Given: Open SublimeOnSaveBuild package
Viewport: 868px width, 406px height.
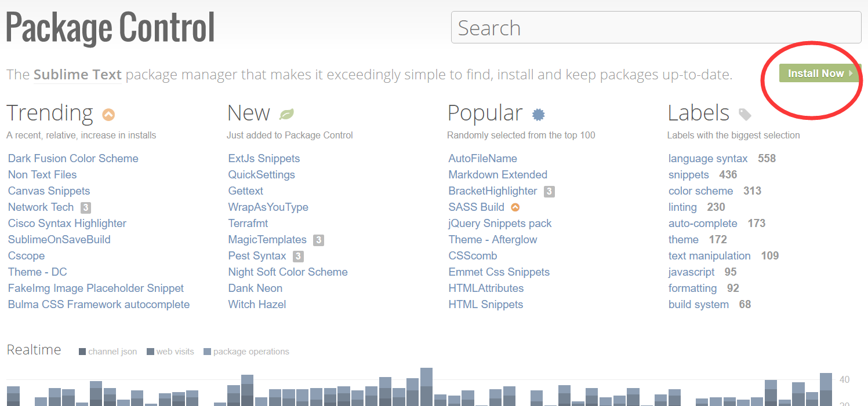Looking at the screenshot, I should 59,240.
